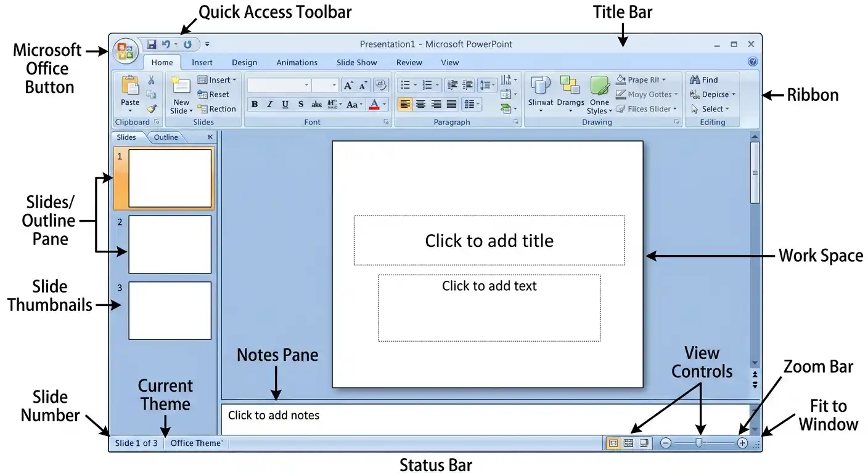The image size is (868, 473).
Task: Expand the Bullets dropdown arrow
Action: [415, 85]
